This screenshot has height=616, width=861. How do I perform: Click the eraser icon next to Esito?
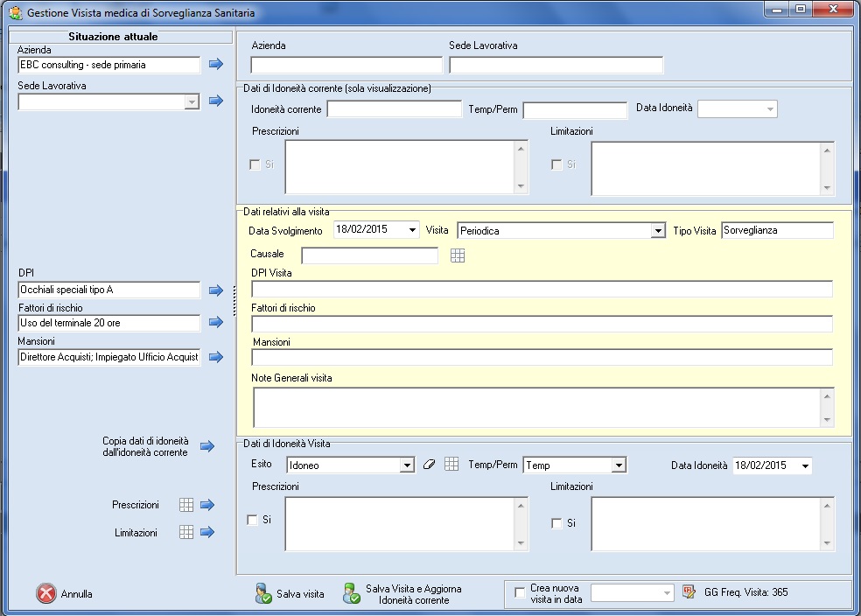click(430, 465)
